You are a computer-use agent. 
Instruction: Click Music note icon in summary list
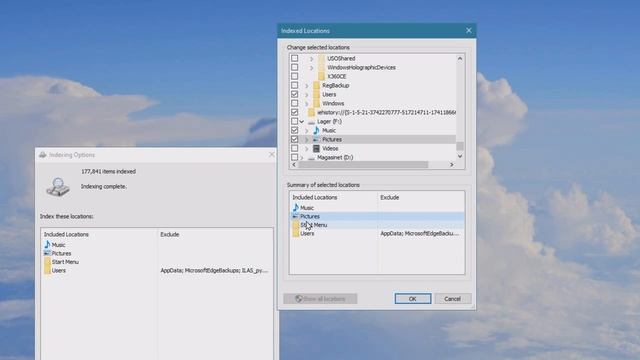pos(296,207)
